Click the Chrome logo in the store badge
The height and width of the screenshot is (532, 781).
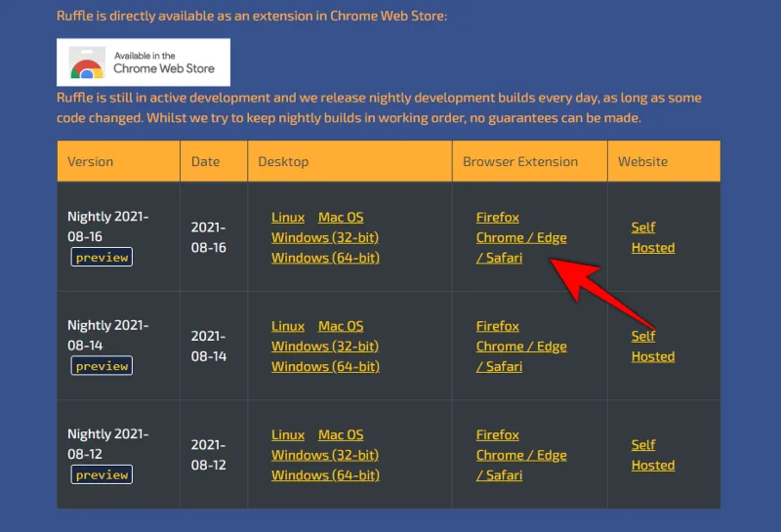pyautogui.click(x=87, y=63)
